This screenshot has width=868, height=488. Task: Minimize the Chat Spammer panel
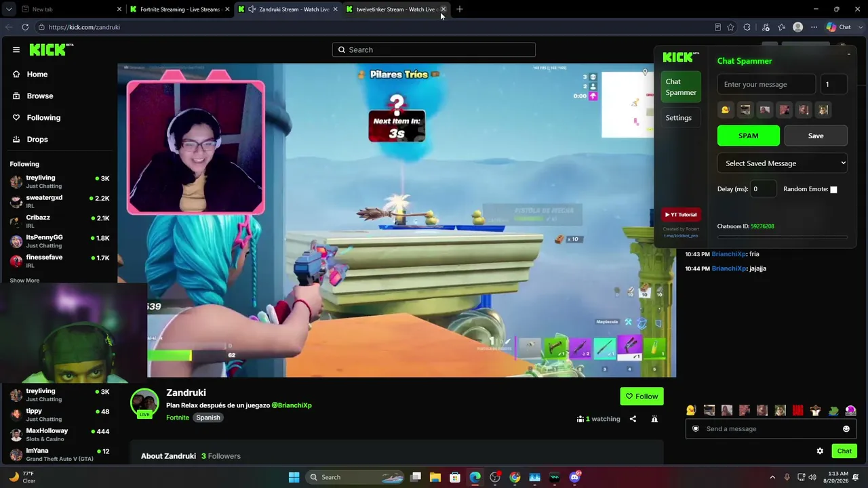point(848,54)
